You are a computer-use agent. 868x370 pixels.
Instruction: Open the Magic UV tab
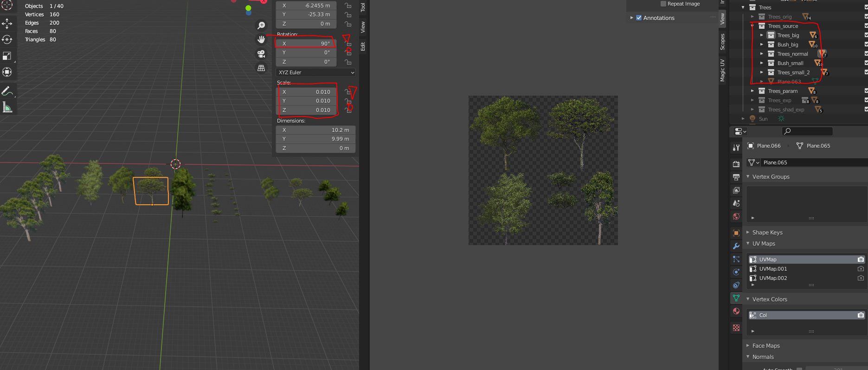tap(722, 70)
